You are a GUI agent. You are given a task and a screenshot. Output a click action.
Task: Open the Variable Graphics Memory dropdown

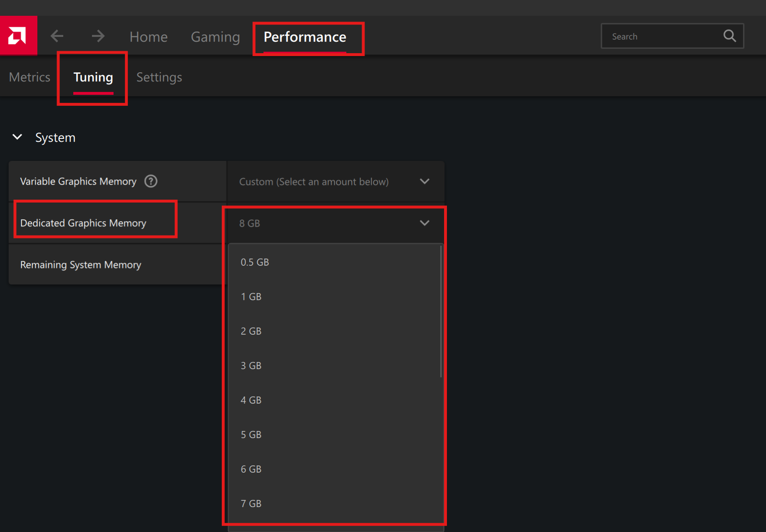pyautogui.click(x=335, y=181)
